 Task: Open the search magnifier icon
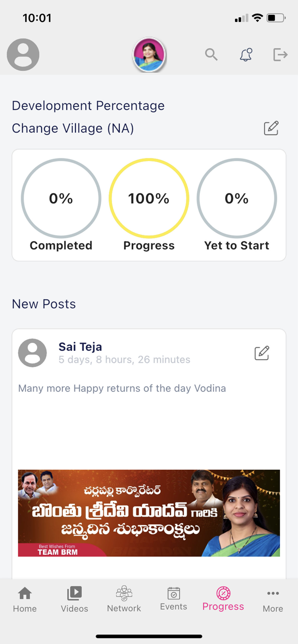[211, 54]
